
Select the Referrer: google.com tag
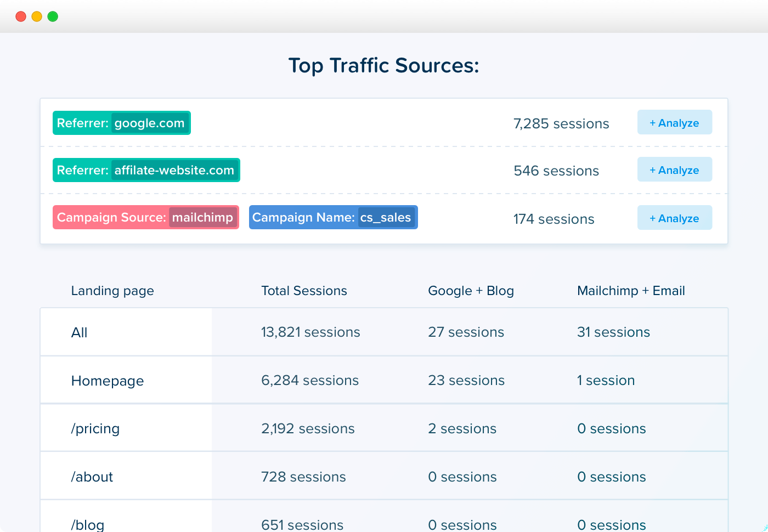tap(121, 123)
